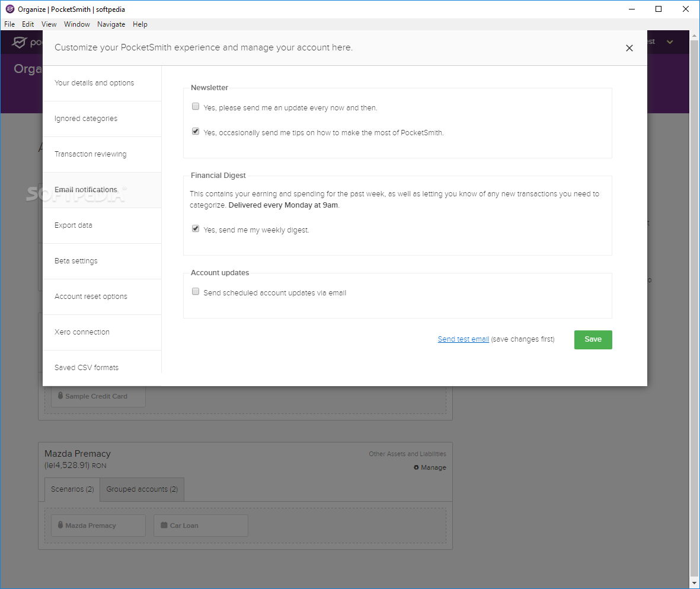Maximize the PocketSmith window
The image size is (700, 589).
click(x=659, y=9)
